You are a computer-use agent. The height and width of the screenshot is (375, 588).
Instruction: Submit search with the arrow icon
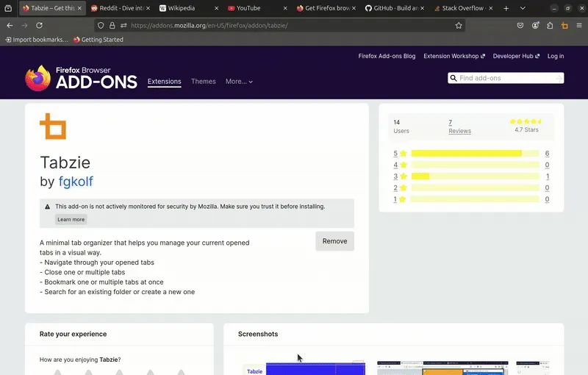[x=559, y=78]
